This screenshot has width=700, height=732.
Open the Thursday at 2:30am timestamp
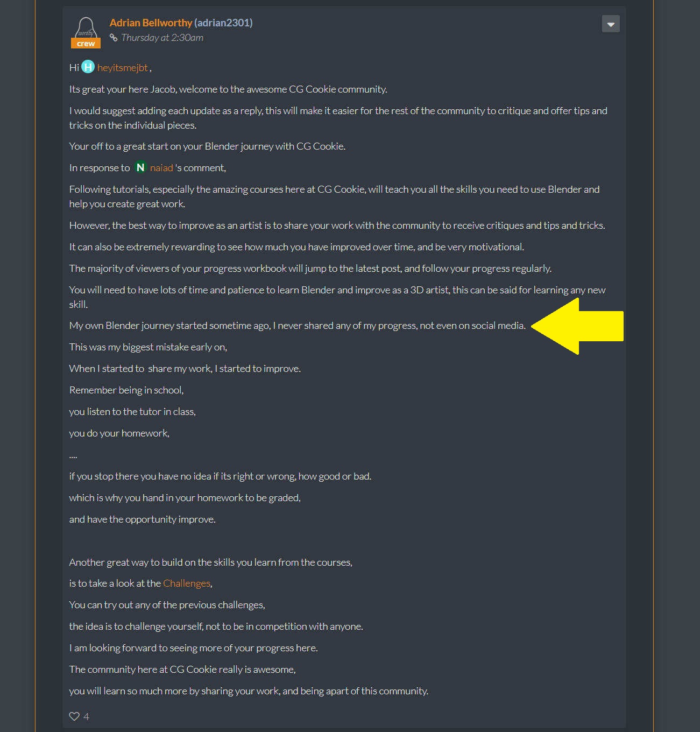[162, 38]
